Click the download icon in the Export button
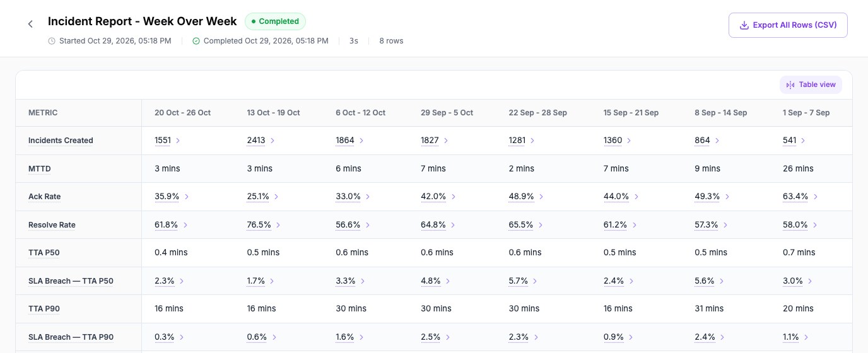Viewport: 868px width, 353px height. [x=744, y=25]
